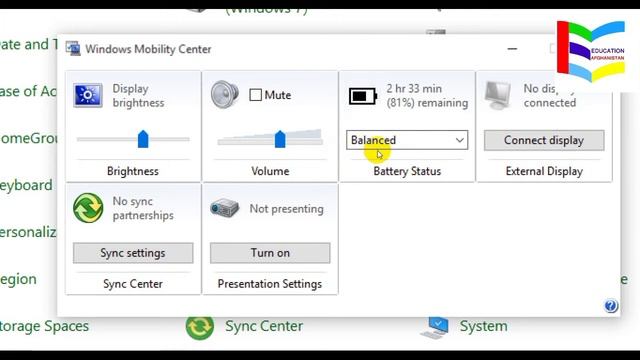This screenshot has width=640, height=360.
Task: Click the external display monitor icon
Action: point(498,95)
